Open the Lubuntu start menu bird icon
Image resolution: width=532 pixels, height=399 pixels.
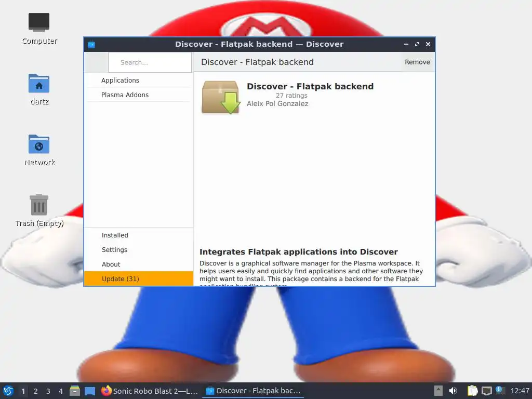8,391
